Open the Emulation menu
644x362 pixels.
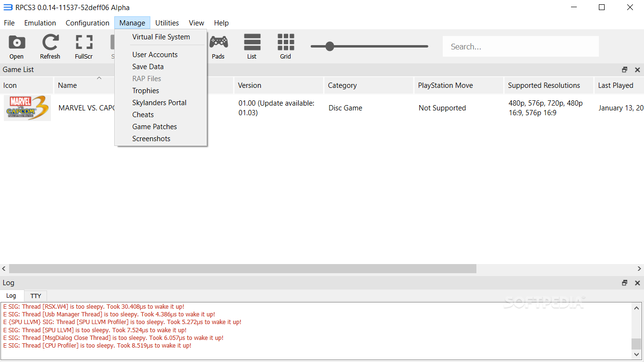pos(40,23)
